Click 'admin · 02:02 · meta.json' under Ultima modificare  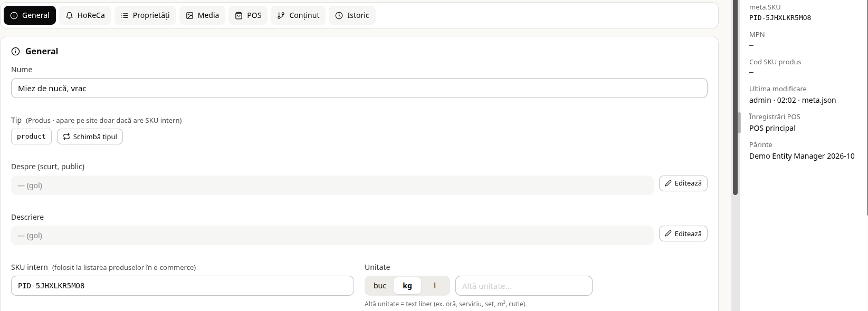pos(793,100)
